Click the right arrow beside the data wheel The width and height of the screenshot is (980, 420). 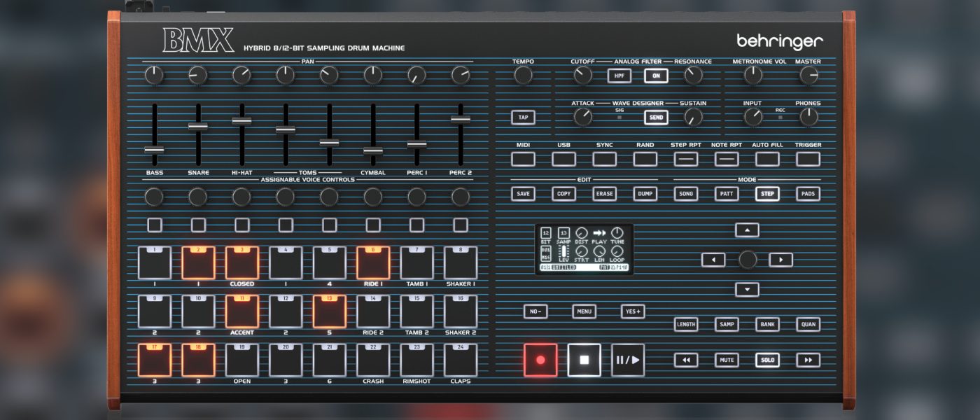pyautogui.click(x=780, y=259)
